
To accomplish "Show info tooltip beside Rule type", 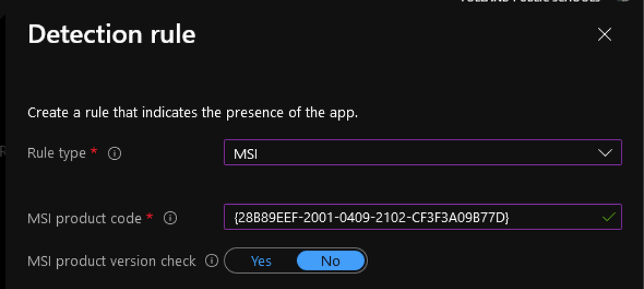I will click(114, 154).
